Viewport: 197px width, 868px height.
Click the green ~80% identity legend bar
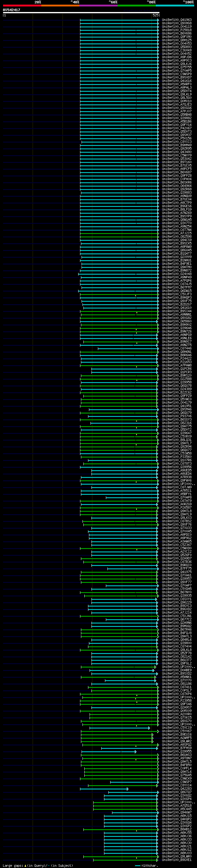[x=137, y=6]
